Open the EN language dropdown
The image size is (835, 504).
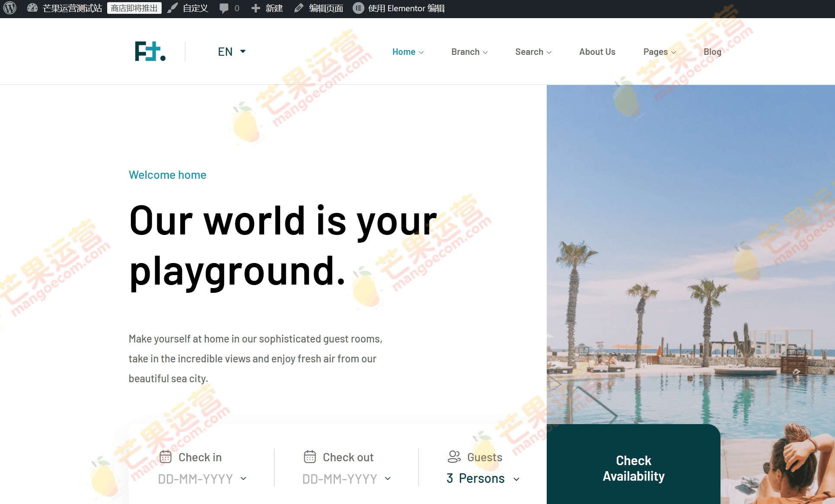232,51
